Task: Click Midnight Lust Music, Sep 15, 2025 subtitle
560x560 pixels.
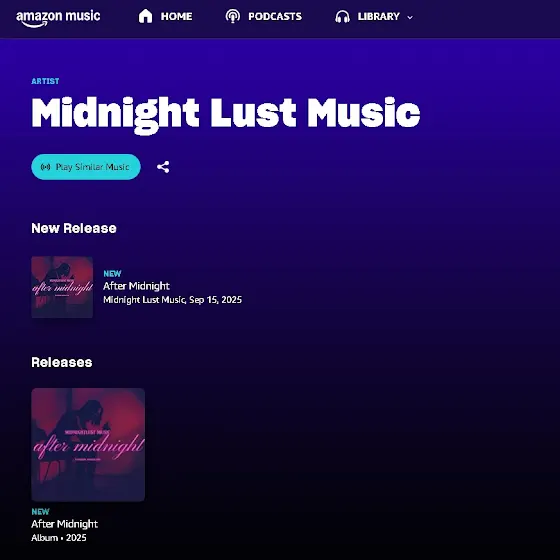Action: click(172, 300)
